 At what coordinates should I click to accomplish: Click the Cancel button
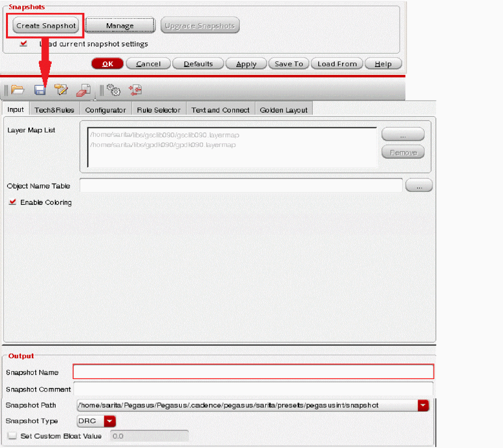[148, 64]
